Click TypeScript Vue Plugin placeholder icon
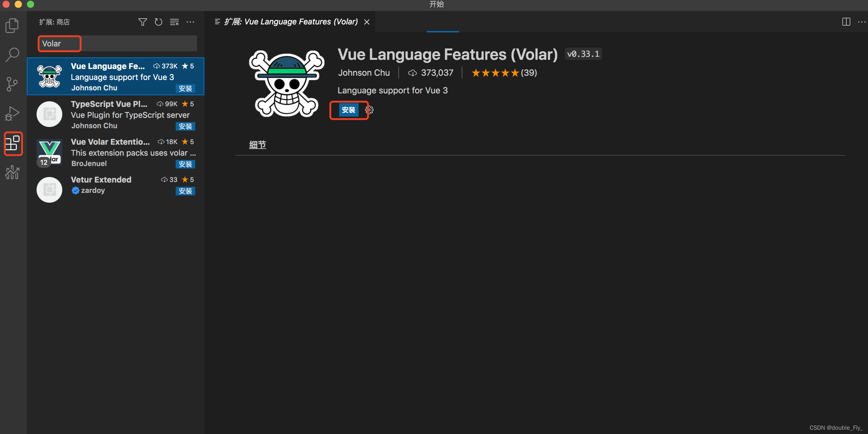The height and width of the screenshot is (434, 868). (49, 114)
